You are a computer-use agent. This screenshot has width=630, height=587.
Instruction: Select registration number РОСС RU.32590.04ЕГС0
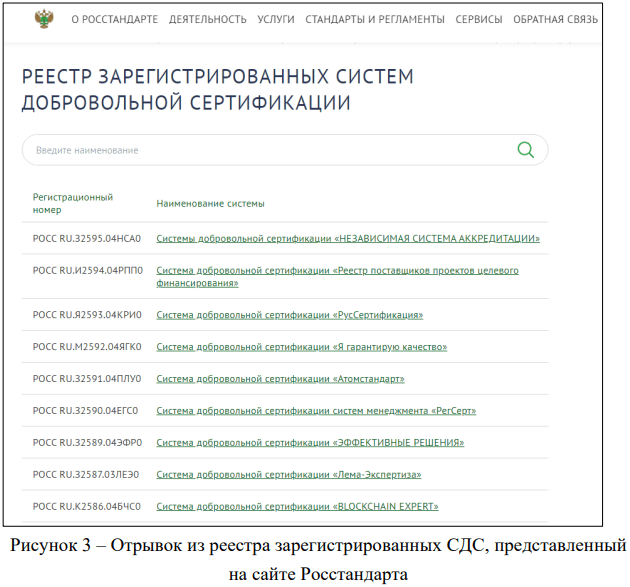85,411
